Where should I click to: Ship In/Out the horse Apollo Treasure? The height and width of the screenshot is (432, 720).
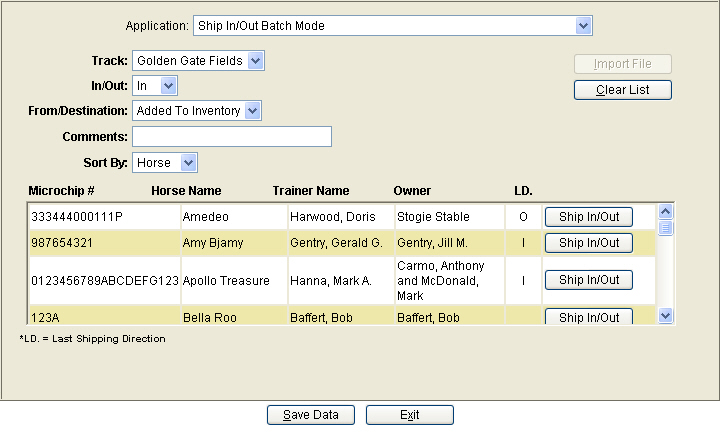point(589,280)
